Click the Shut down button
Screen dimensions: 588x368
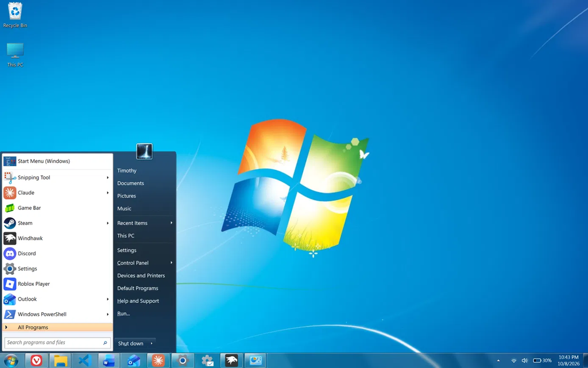point(130,343)
